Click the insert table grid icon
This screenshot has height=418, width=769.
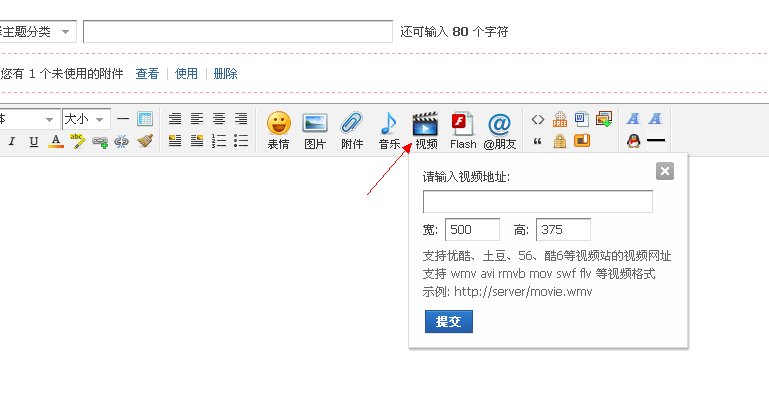[145, 119]
